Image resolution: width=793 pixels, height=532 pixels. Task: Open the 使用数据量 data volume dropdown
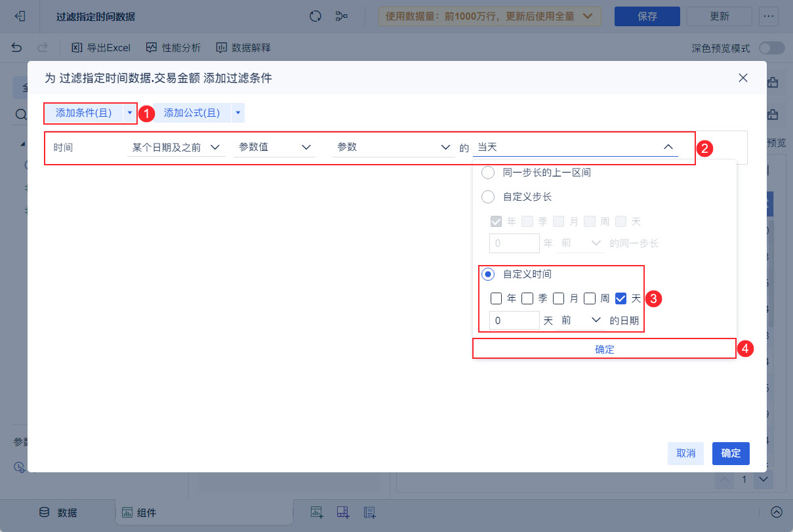click(x=490, y=16)
